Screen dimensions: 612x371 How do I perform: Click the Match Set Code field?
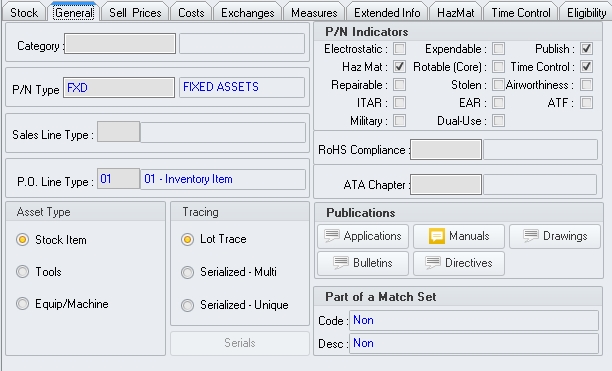pyautogui.click(x=474, y=320)
